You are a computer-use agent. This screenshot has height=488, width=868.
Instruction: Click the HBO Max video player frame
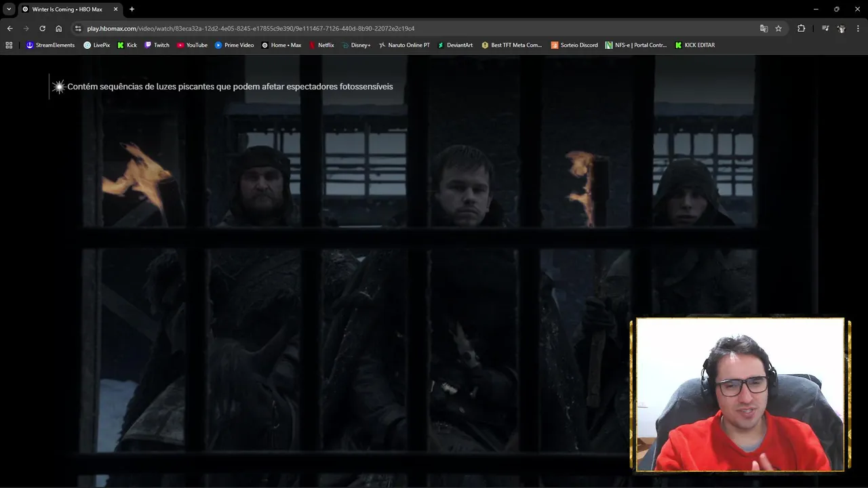(x=434, y=271)
